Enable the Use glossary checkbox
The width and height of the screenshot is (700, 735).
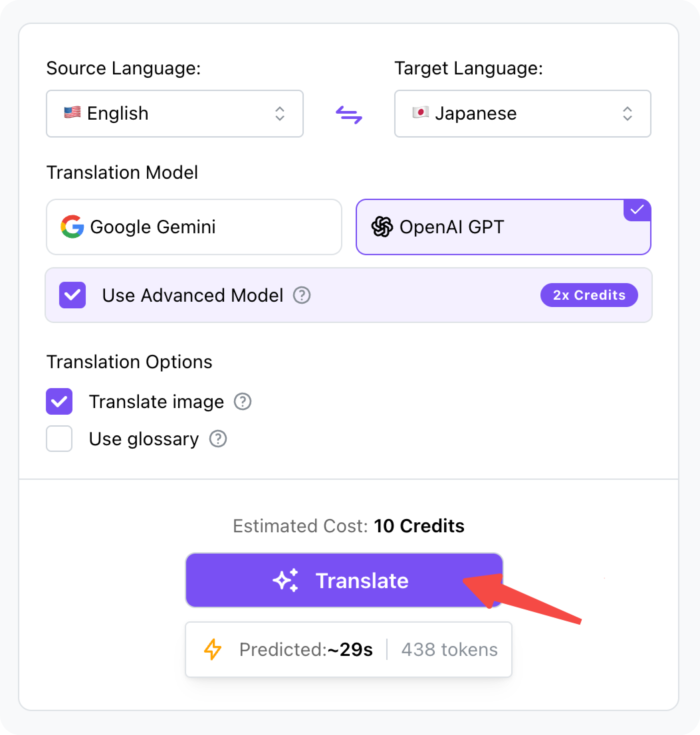click(59, 439)
